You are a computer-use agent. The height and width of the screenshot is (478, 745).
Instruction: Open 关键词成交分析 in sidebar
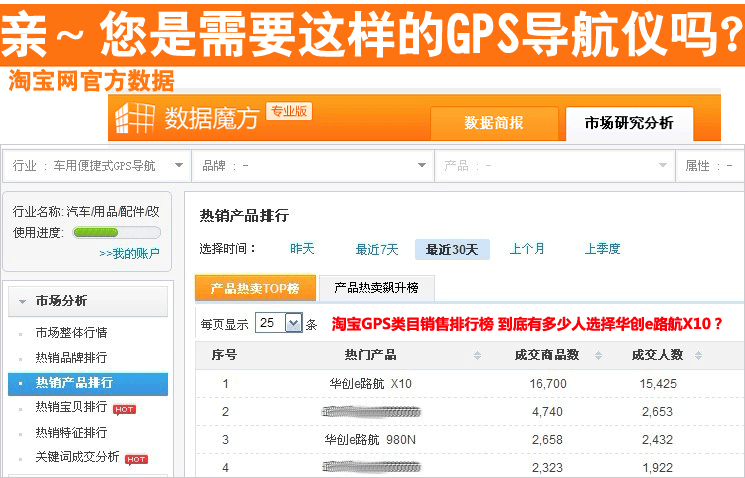pyautogui.click(x=77, y=457)
